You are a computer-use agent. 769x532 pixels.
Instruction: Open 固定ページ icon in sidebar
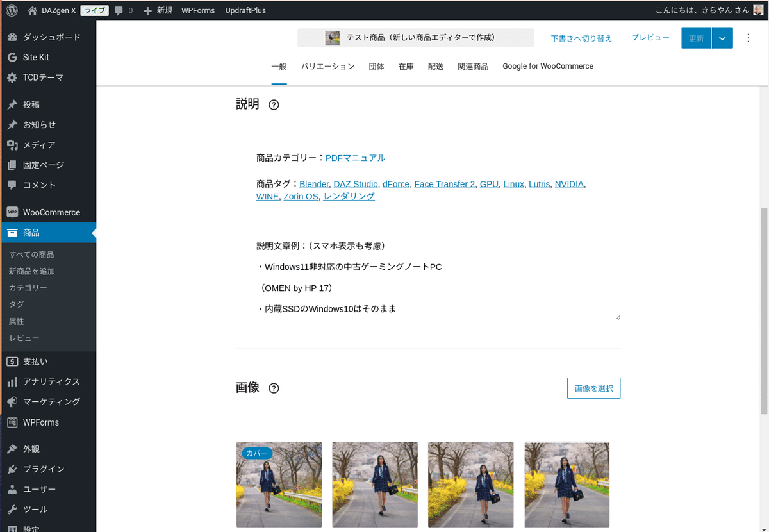(x=12, y=165)
